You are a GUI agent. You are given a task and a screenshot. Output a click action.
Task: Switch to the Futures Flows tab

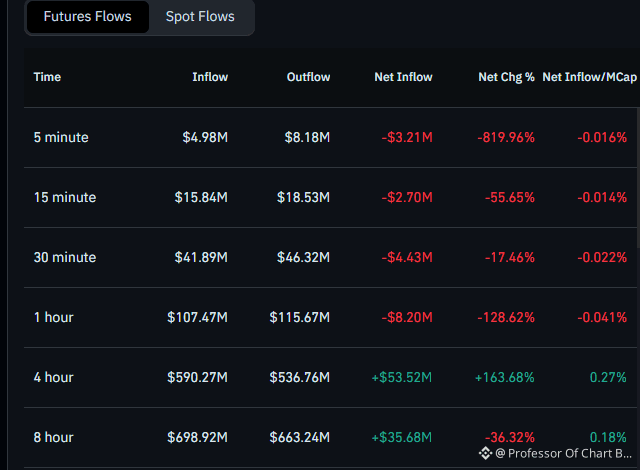[88, 17]
